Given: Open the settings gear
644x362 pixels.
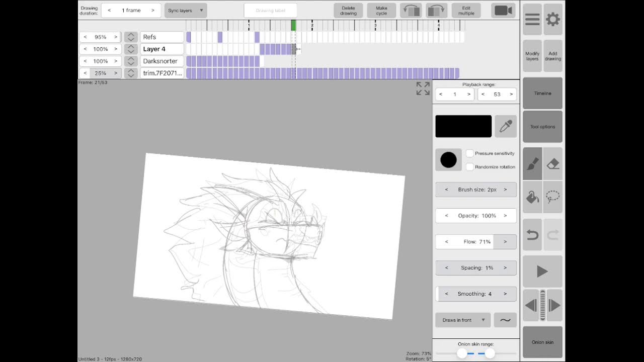Looking at the screenshot, I should pos(553,20).
